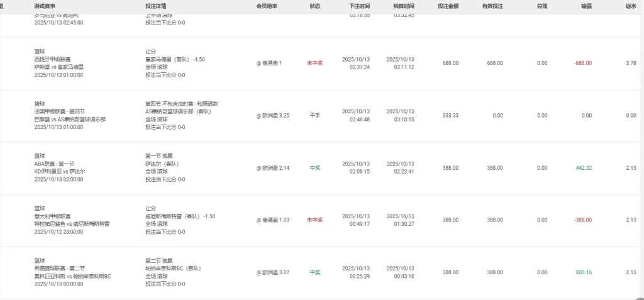This screenshot has height=300, width=644.
Task: Sort by the 下注时间 column header
Action: click(359, 6)
